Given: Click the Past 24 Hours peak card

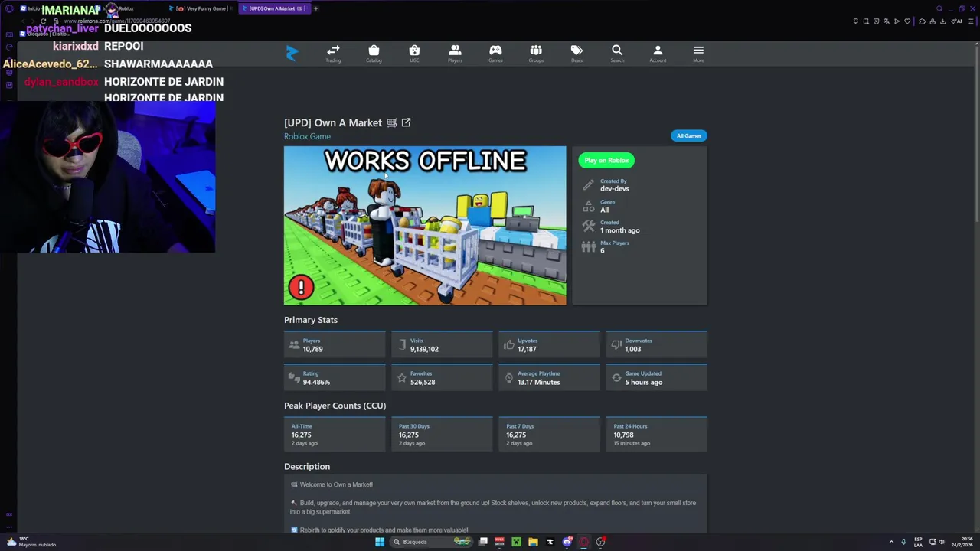Looking at the screenshot, I should tap(657, 434).
